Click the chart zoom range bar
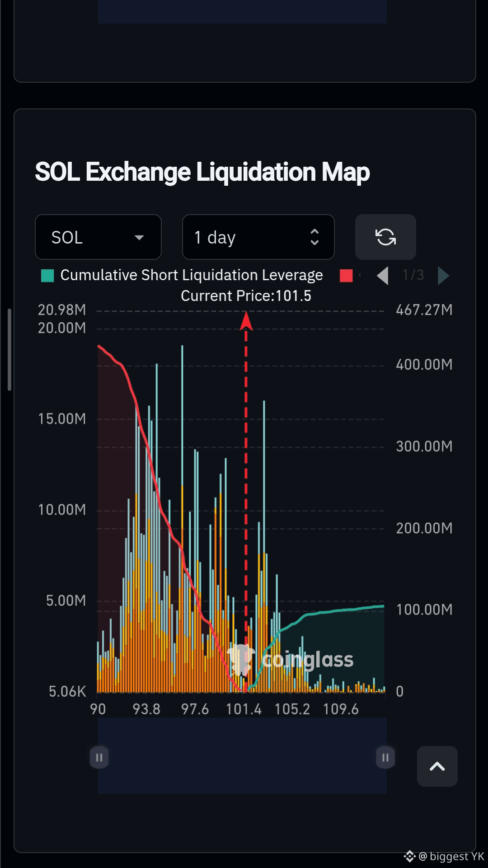 pos(242,756)
